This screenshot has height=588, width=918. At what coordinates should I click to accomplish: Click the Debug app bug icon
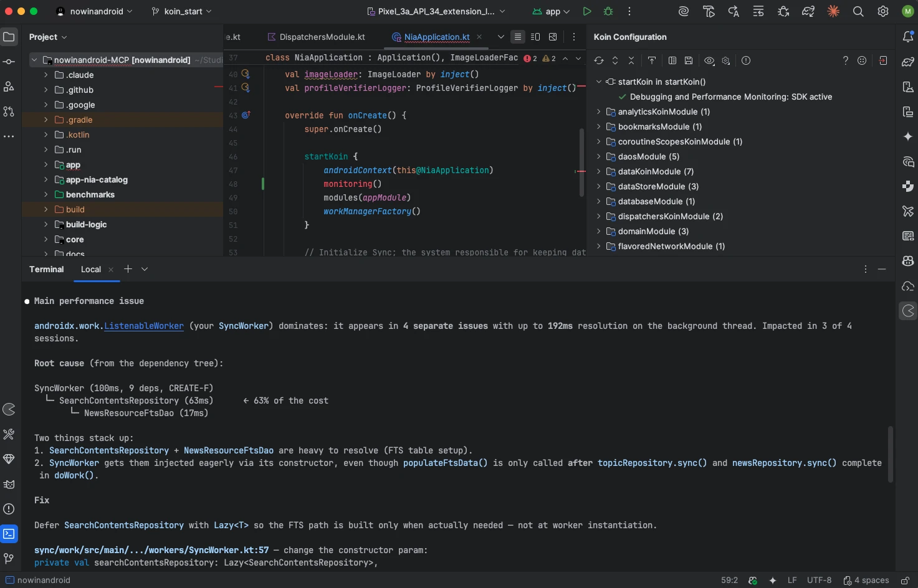[x=608, y=11]
